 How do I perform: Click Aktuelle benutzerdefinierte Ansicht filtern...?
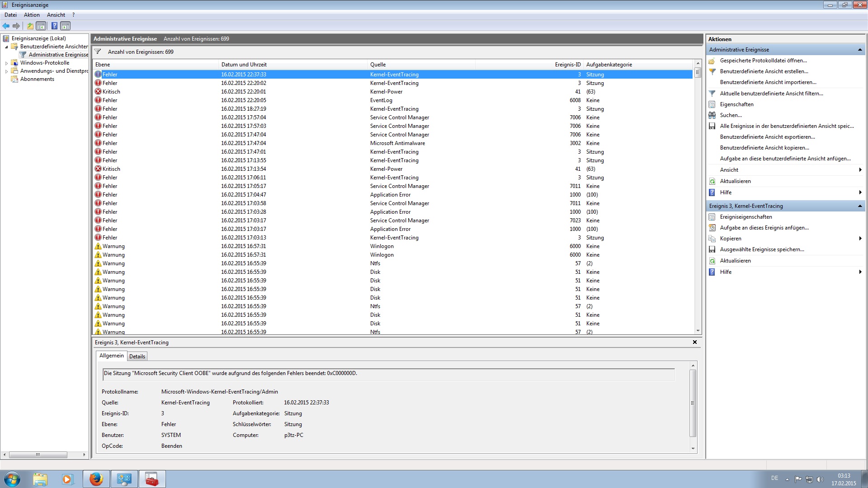(771, 94)
